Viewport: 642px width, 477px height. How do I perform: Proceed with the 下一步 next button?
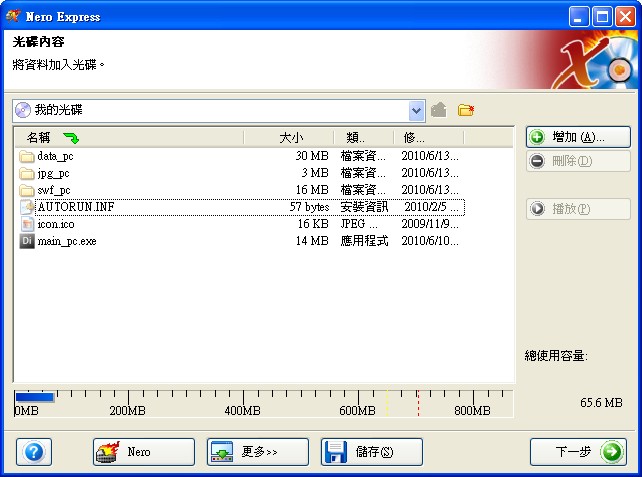(578, 452)
